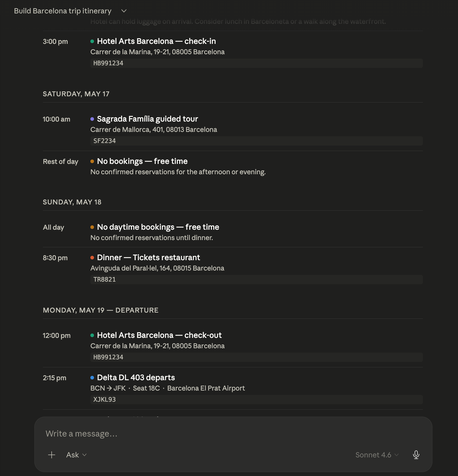Click green dot beside Hotel check-out
The image size is (458, 476).
point(92,335)
